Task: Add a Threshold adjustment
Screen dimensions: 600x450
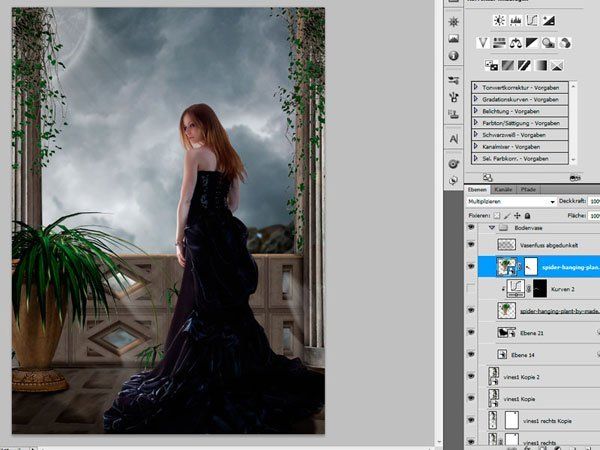Action: pos(524,65)
